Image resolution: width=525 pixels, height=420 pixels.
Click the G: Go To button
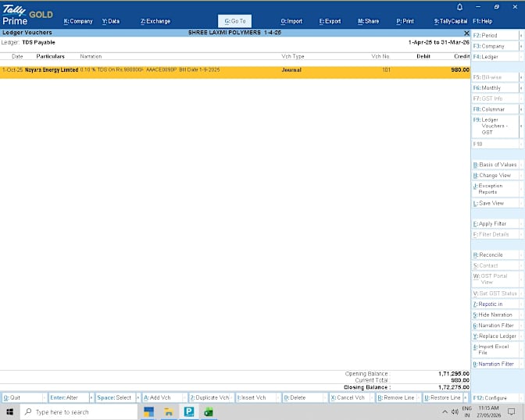click(234, 21)
